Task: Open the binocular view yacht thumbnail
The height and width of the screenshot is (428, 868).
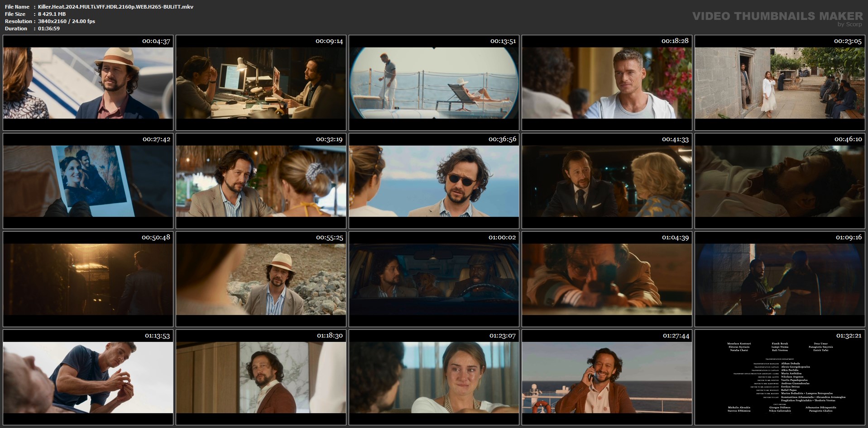Action: coord(434,83)
